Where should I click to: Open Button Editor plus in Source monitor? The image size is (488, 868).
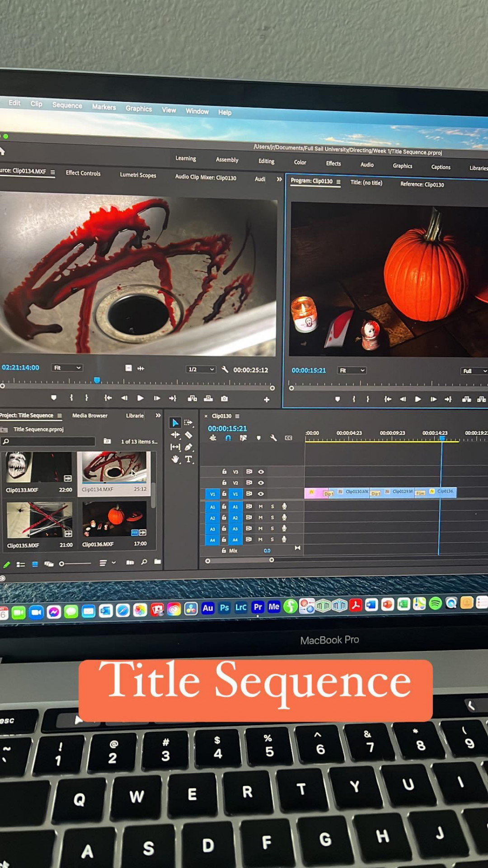tap(267, 400)
